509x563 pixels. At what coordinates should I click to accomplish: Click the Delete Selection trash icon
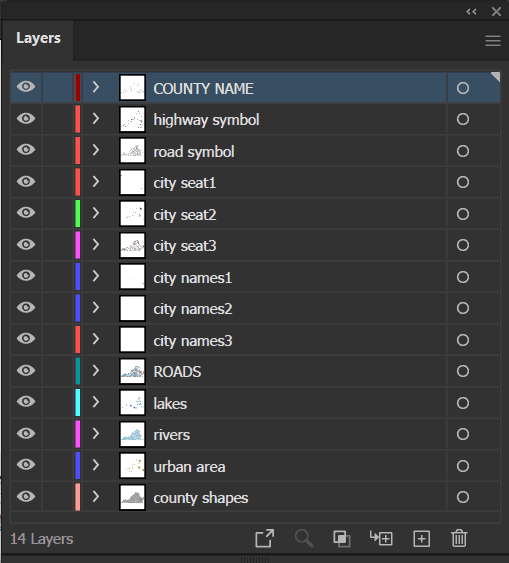pos(459,538)
